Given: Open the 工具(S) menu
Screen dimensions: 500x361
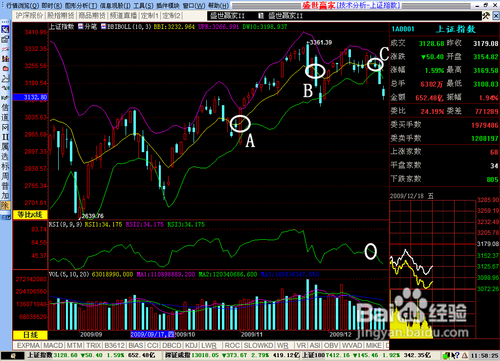Looking at the screenshot, I should [x=143, y=6].
